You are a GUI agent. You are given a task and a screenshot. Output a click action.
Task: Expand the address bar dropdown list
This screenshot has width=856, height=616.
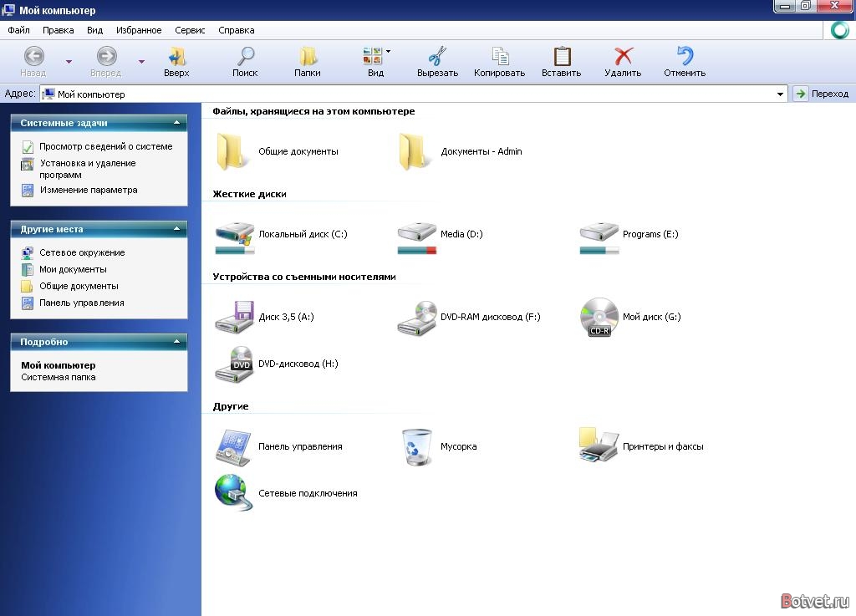pyautogui.click(x=780, y=94)
